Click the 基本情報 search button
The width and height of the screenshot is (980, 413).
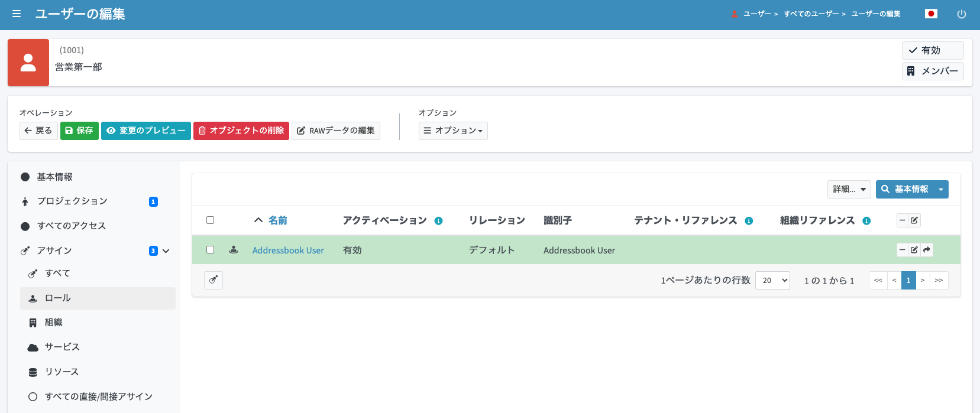[905, 189]
